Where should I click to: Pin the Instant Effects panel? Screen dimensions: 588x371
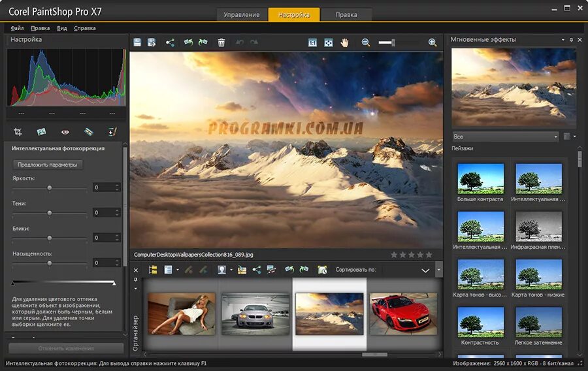pyautogui.click(x=571, y=40)
